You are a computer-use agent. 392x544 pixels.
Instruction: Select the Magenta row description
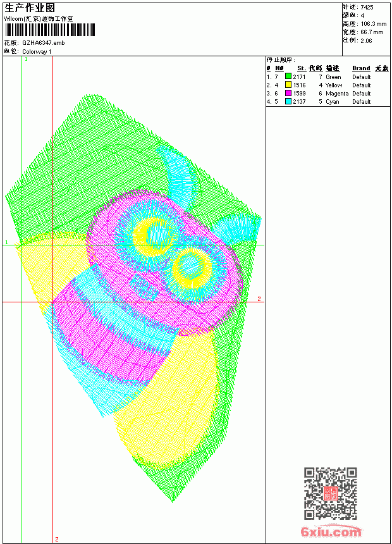coord(337,94)
